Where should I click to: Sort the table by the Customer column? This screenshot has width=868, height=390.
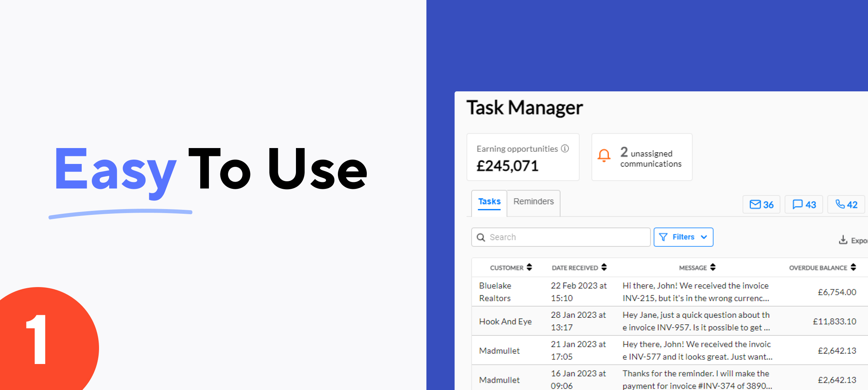coord(529,267)
